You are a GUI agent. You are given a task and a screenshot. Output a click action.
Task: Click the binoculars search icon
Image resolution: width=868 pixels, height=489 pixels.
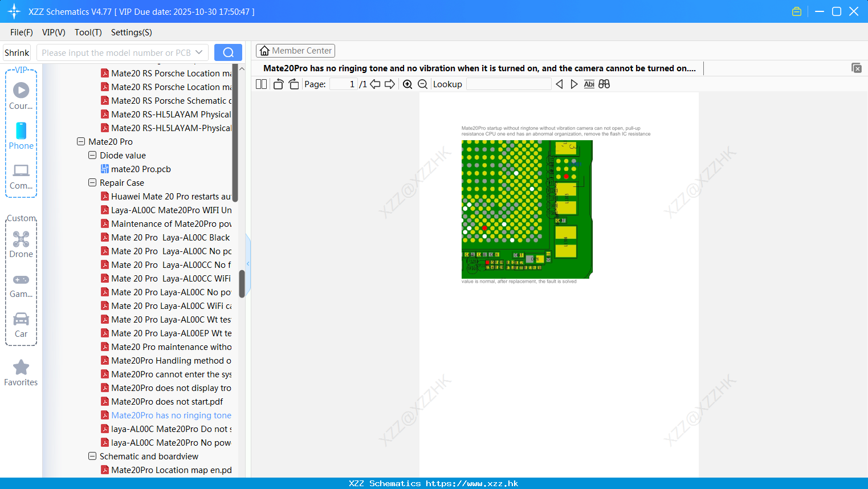(604, 84)
